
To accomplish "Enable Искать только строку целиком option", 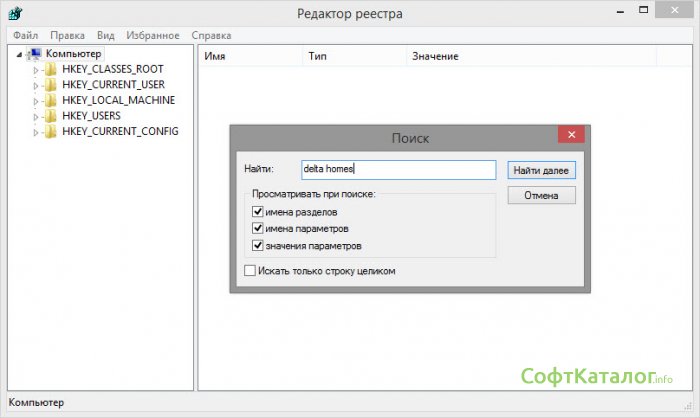I will pos(250,271).
